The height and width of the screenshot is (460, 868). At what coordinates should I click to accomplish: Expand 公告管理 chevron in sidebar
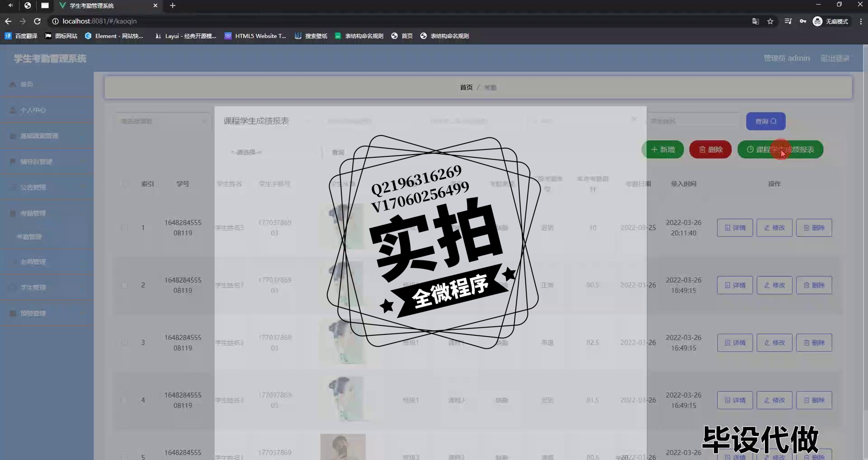click(x=83, y=188)
